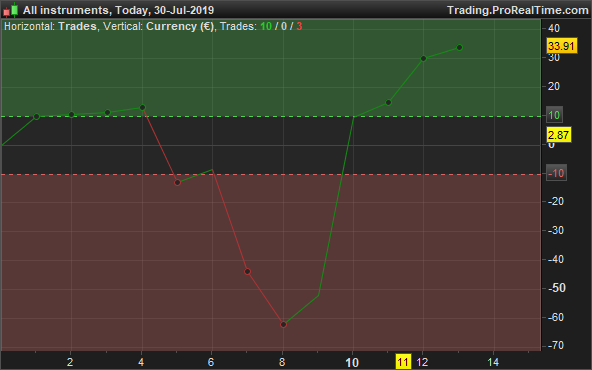
Task: Click the last data point at trade 13
Action: [x=459, y=48]
